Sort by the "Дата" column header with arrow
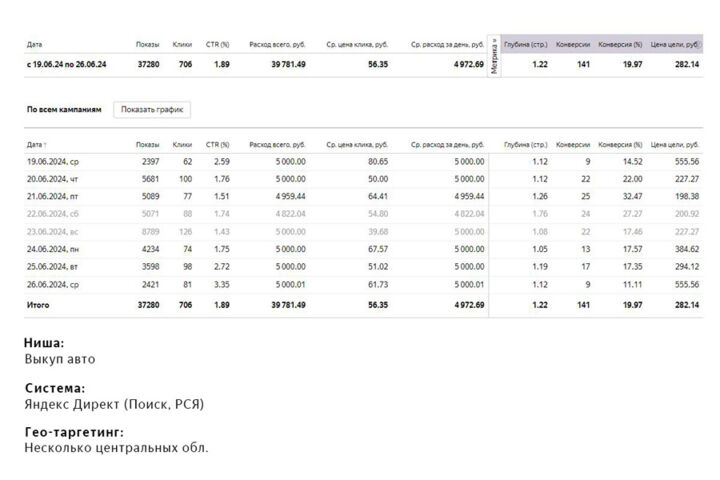Screen dimensions: 720x480 (x=37, y=145)
